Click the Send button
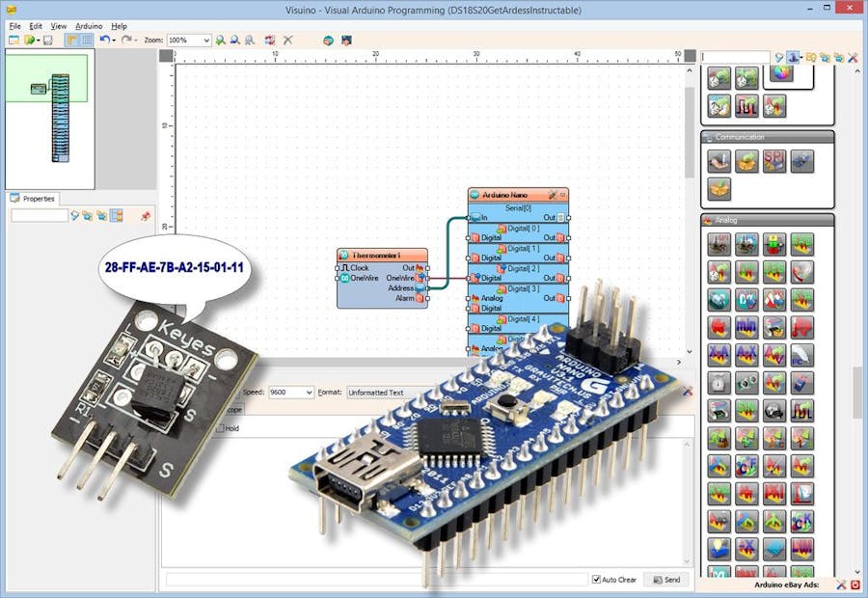The height and width of the screenshot is (598, 868). coord(667,580)
